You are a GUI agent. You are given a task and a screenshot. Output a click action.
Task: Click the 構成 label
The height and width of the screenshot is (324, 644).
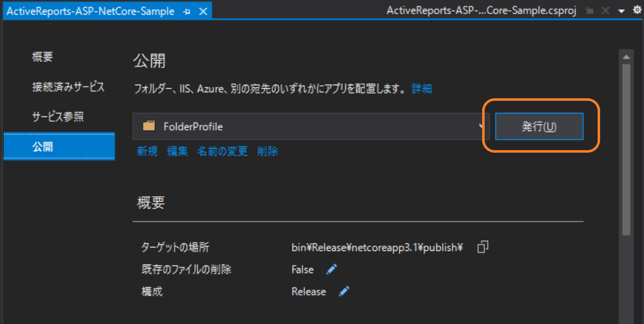151,291
